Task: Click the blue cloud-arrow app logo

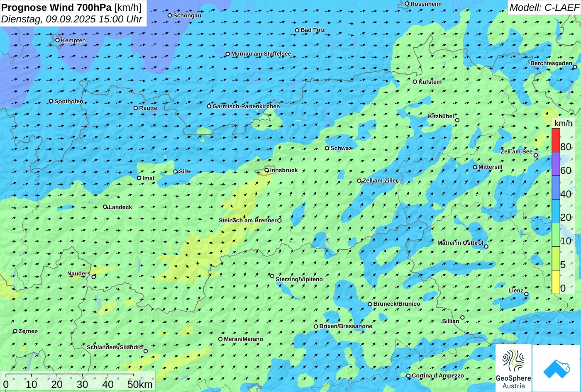Action: [556, 368]
